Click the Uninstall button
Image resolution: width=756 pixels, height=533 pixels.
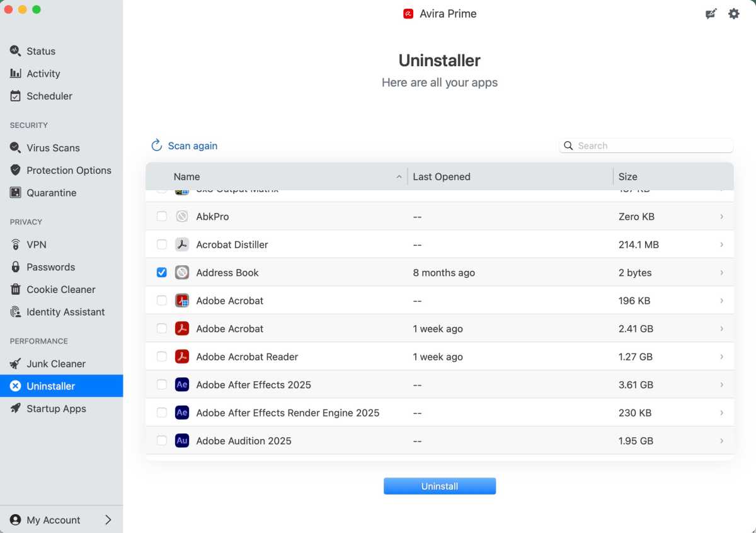pos(439,486)
